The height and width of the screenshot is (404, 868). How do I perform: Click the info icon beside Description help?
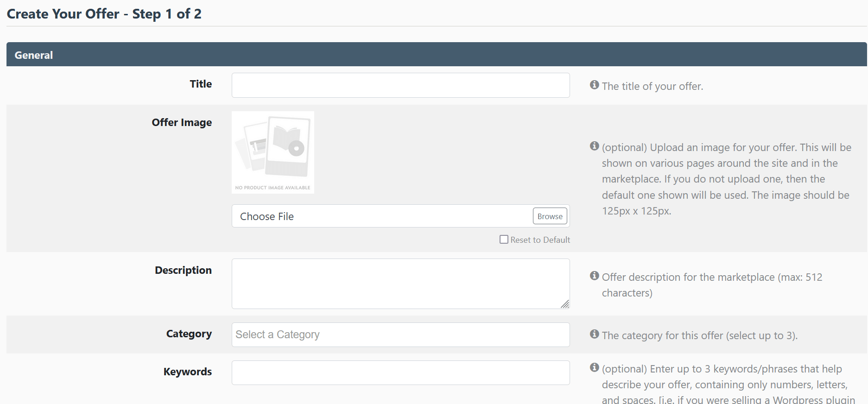[594, 276]
